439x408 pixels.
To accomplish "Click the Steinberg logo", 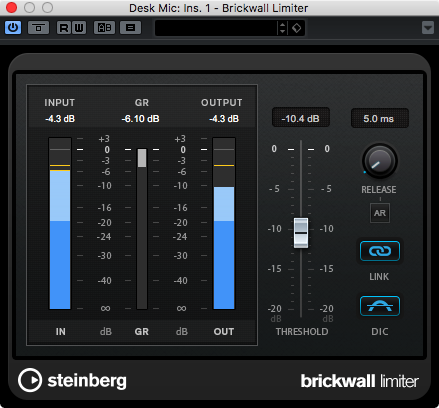I will pos(72,380).
